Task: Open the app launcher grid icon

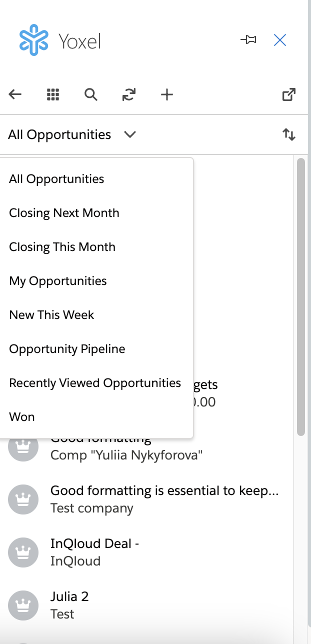Action: tap(53, 94)
